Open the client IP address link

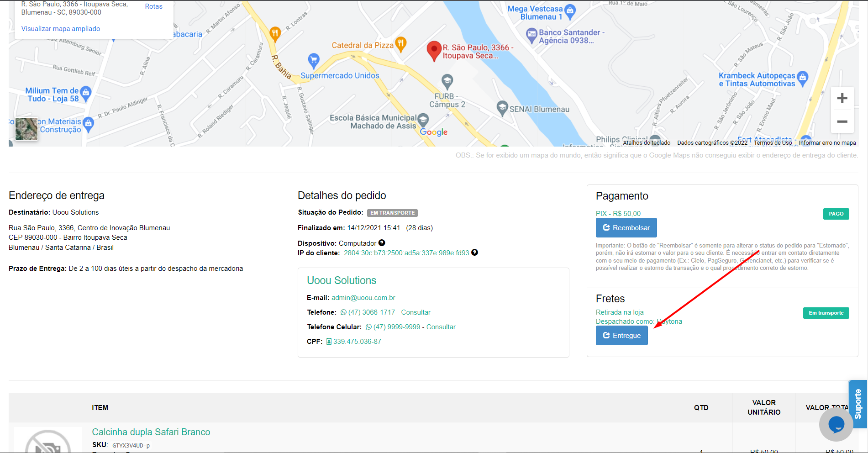(x=406, y=253)
